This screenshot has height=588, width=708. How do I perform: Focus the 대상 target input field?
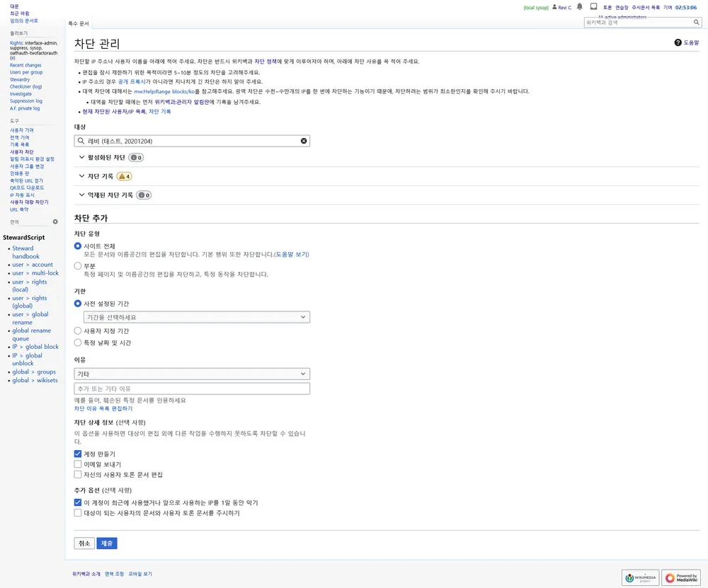tap(192, 141)
